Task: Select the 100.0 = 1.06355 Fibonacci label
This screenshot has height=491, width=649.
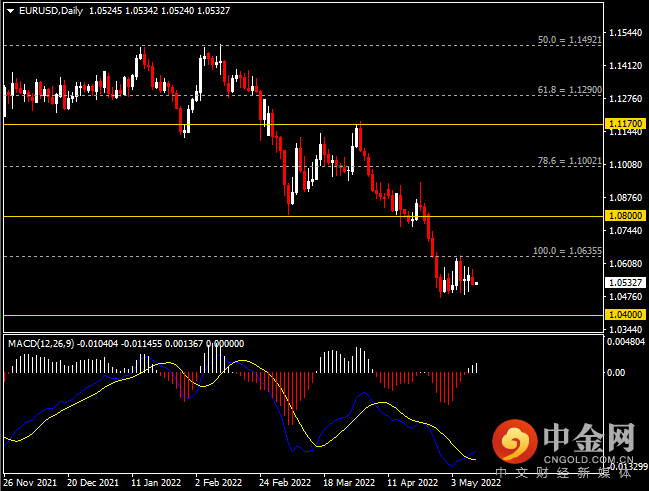Action: (x=567, y=251)
